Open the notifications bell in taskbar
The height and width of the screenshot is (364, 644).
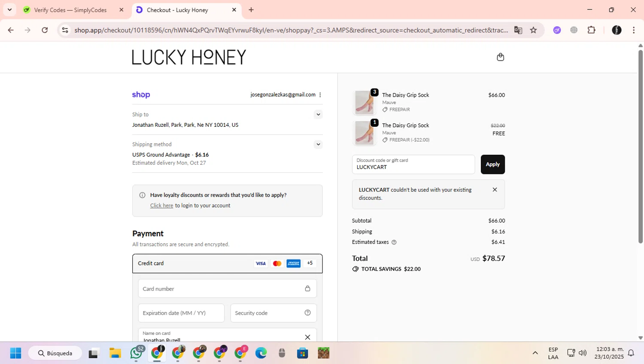pyautogui.click(x=631, y=353)
